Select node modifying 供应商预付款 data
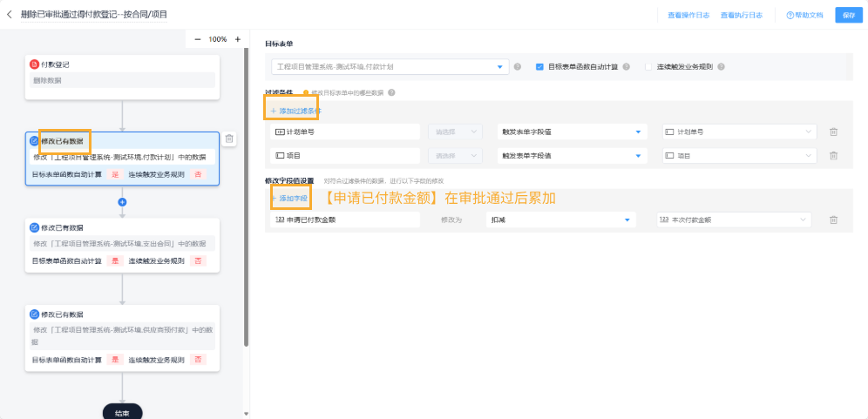This screenshot has height=419, width=868. (122, 338)
